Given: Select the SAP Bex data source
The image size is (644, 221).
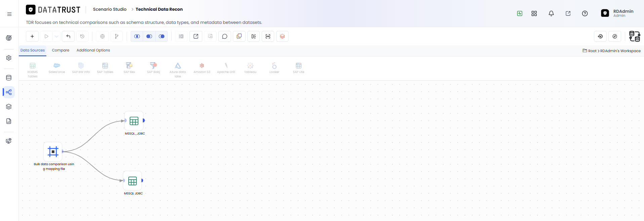Looking at the screenshot, I should (x=129, y=68).
